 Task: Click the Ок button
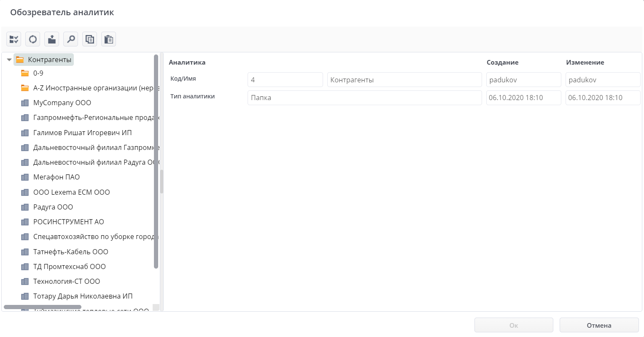click(514, 325)
